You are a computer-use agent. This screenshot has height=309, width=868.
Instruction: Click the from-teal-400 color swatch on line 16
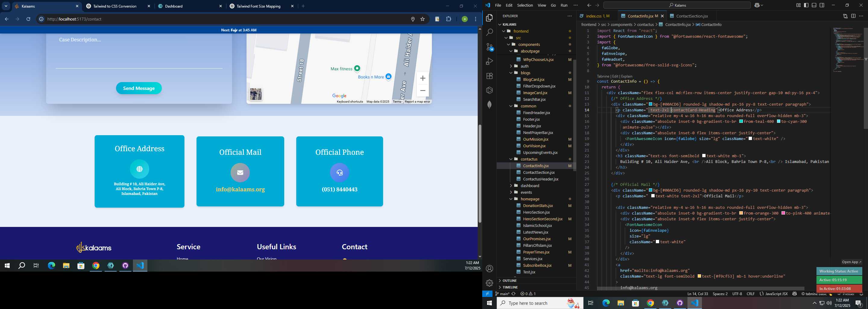coord(741,121)
